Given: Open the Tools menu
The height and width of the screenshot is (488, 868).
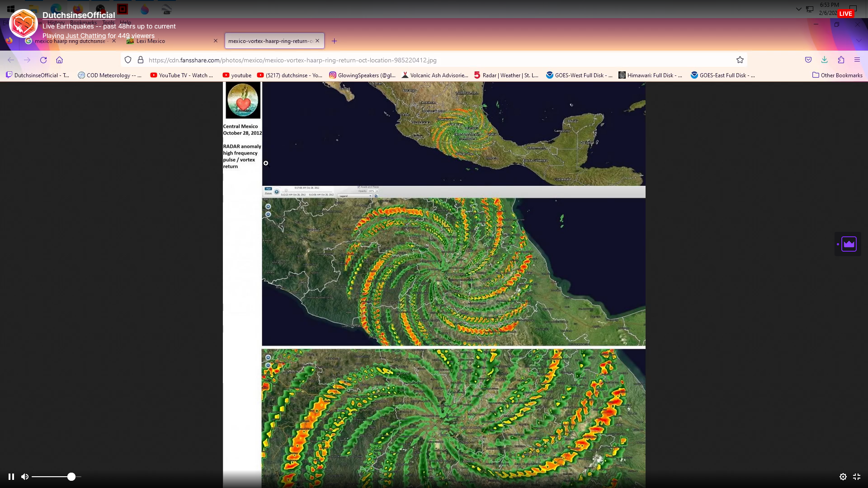Looking at the screenshot, I should pos(108,23).
